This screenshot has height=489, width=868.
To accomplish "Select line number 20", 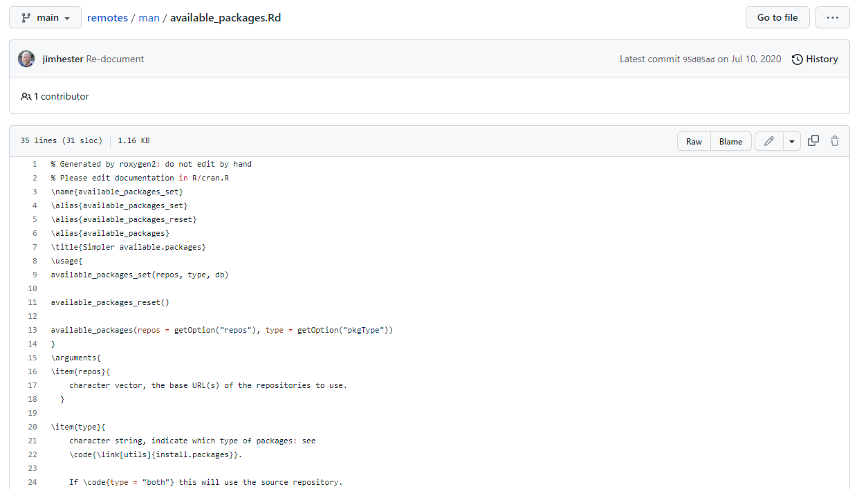I will pos(33,427).
